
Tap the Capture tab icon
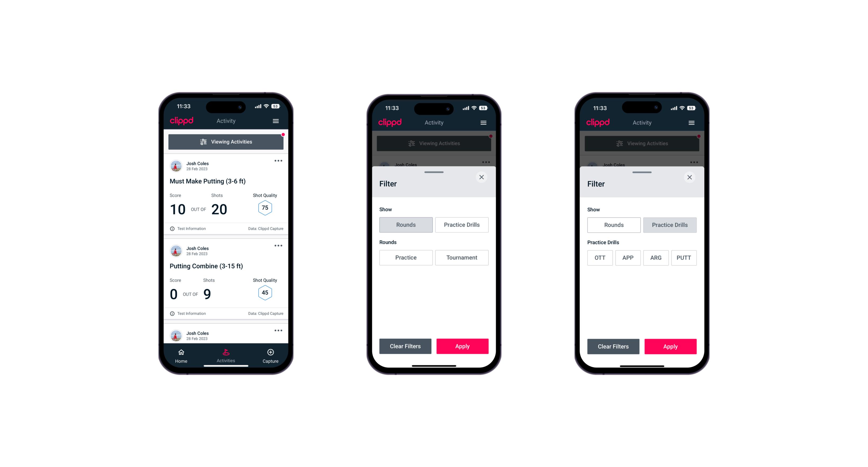click(271, 352)
